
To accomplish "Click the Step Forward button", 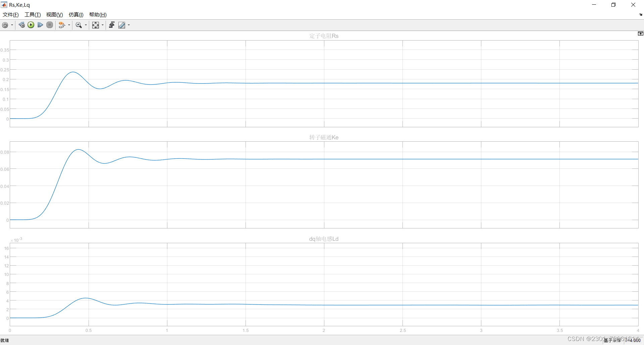I will 40,25.
